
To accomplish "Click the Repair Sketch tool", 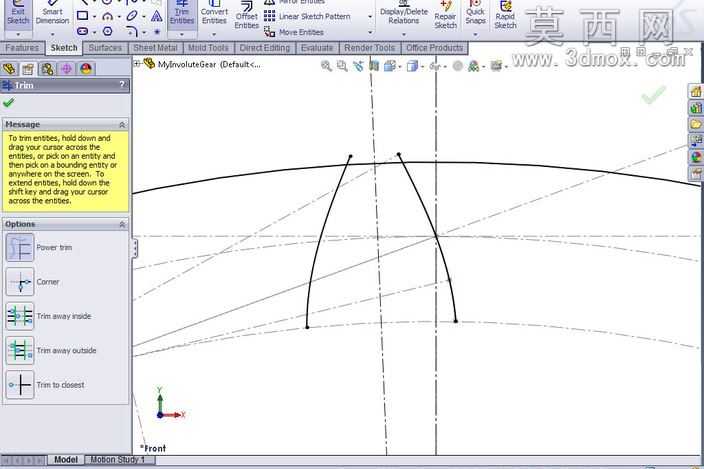I will click(x=445, y=16).
